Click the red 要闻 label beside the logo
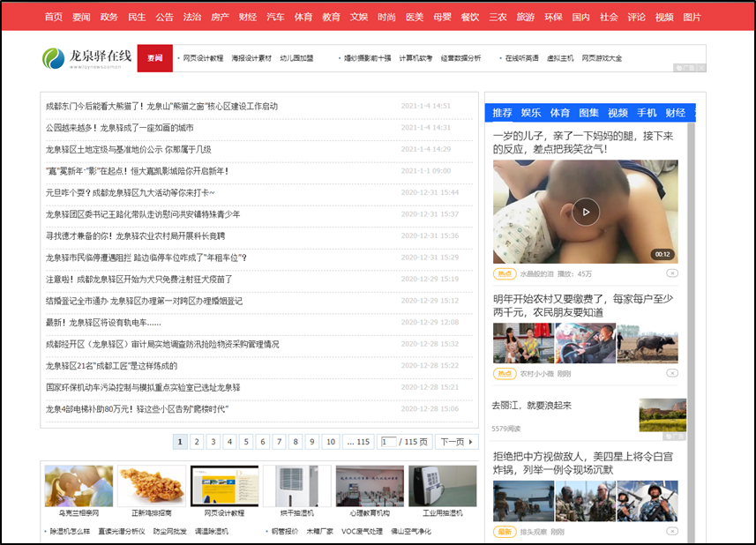The width and height of the screenshot is (756, 545). [154, 58]
